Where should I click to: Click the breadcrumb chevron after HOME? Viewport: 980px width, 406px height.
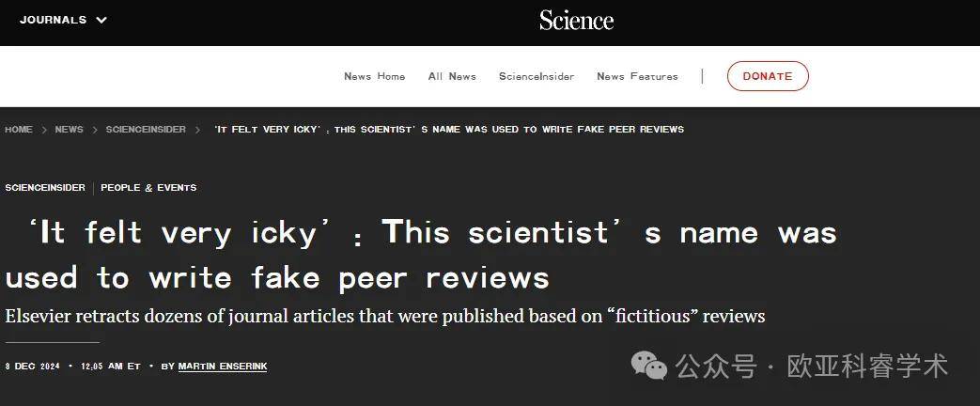coord(44,130)
